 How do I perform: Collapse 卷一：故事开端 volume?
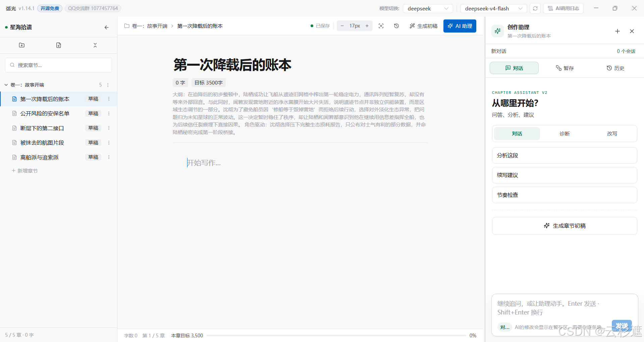pyautogui.click(x=6, y=85)
